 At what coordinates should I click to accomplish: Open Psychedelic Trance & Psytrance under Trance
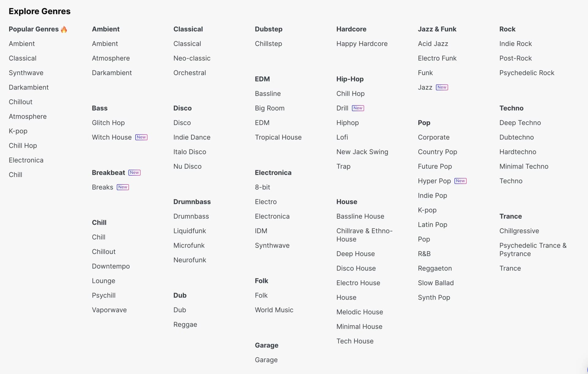pyautogui.click(x=533, y=249)
